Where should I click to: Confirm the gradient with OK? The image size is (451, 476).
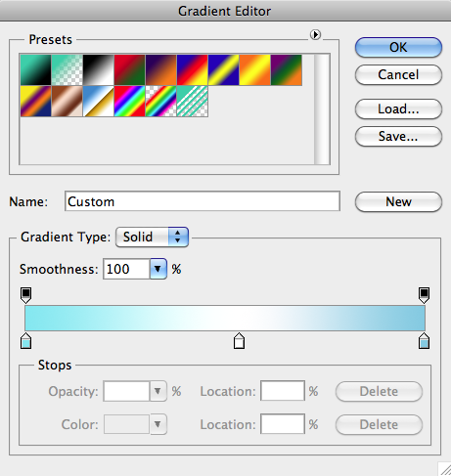[398, 48]
